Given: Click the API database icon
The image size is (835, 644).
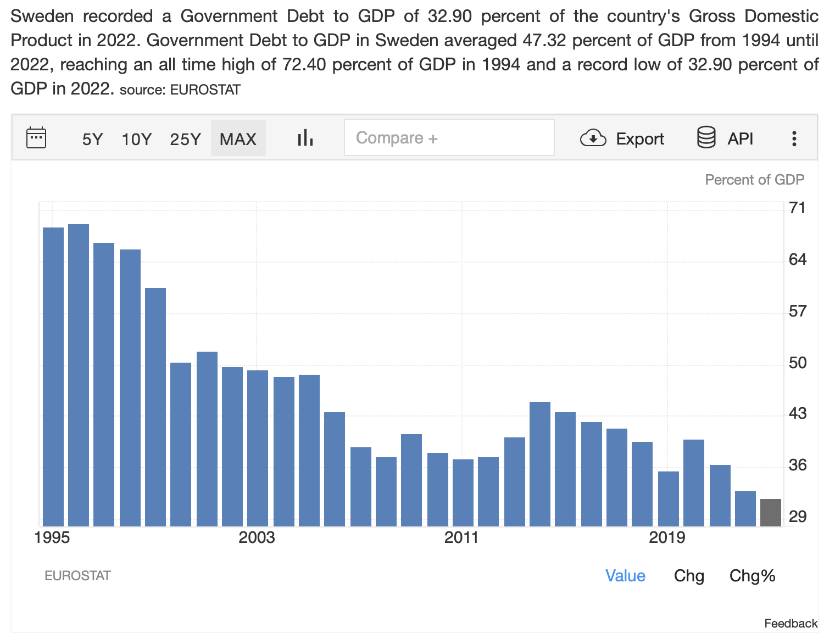Looking at the screenshot, I should point(706,138).
